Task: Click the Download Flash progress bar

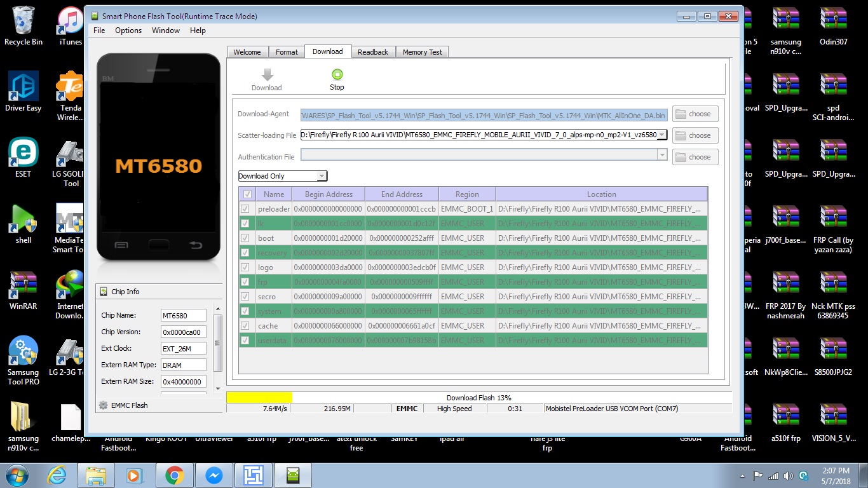Action: 479,398
